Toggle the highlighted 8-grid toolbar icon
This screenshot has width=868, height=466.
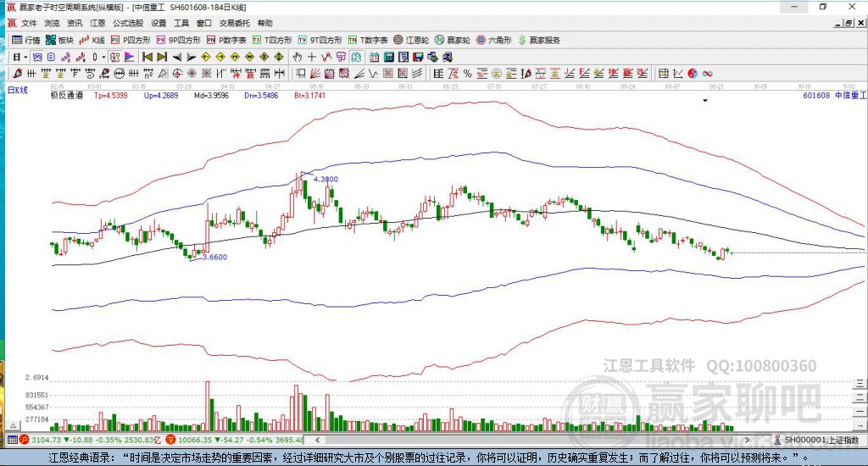[x=356, y=57]
